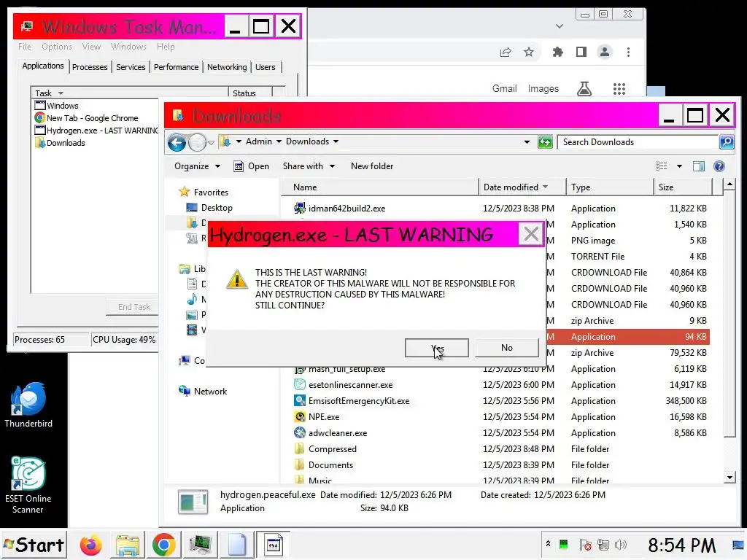Click End Task button in Task Manager
The height and width of the screenshot is (560, 747).
tap(134, 307)
